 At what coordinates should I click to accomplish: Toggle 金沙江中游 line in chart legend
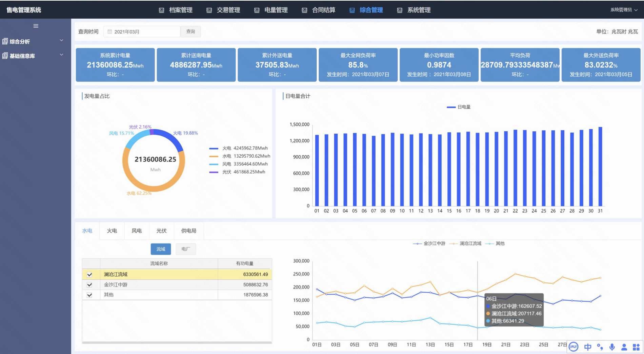coord(429,243)
